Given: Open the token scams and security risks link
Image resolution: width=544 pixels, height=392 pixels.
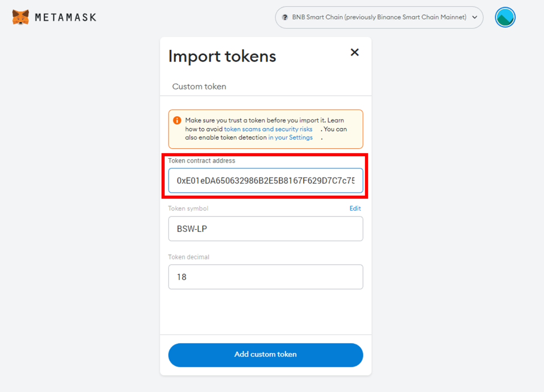Looking at the screenshot, I should click(268, 129).
